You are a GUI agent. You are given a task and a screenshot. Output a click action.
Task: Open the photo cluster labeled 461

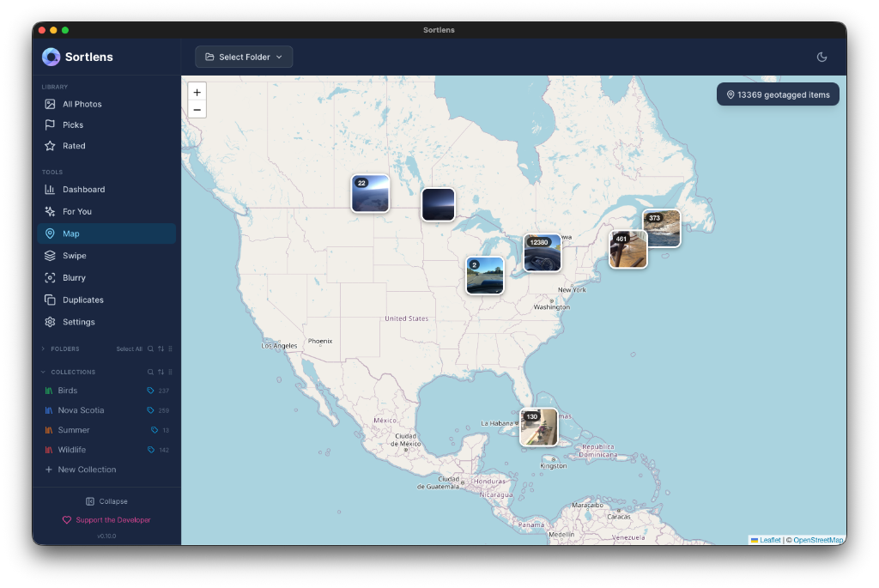click(628, 250)
